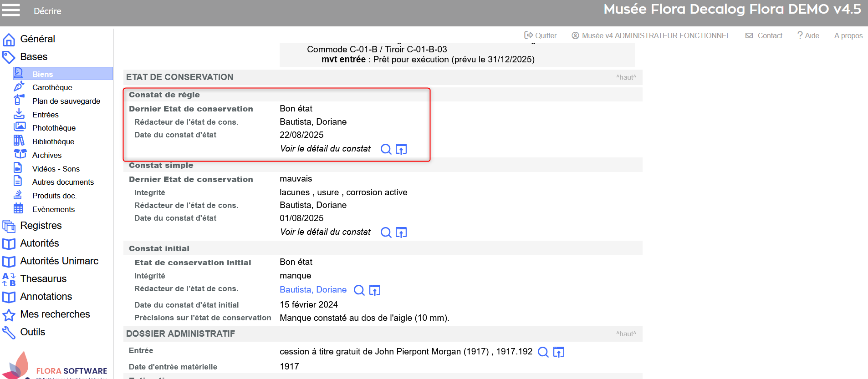
Task: Open Constat de régie detail in new window icon
Action: coord(401,149)
